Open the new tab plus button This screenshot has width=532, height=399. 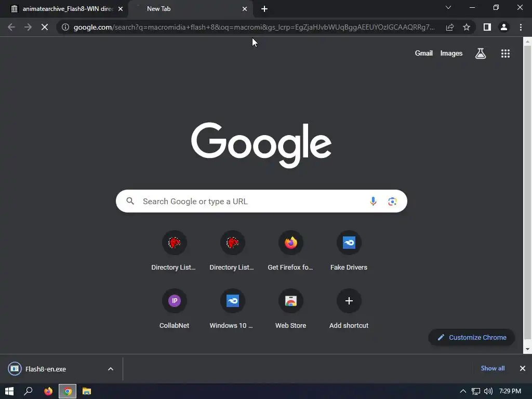pyautogui.click(x=264, y=9)
